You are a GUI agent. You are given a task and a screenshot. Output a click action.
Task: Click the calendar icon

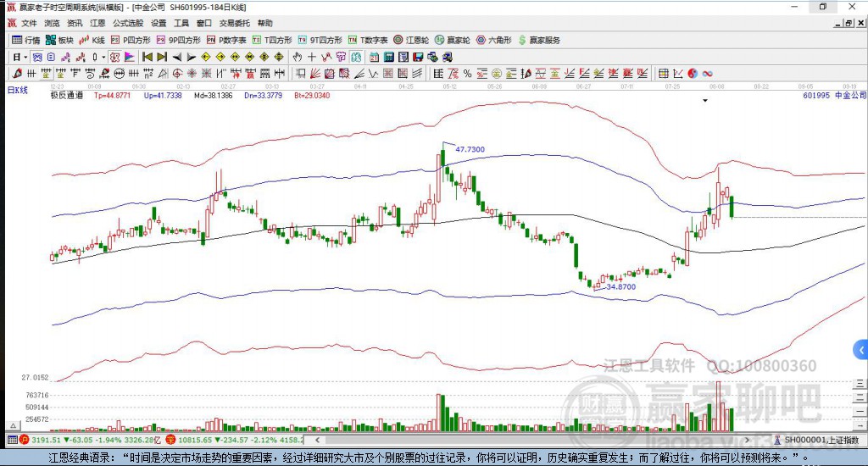pos(374,57)
